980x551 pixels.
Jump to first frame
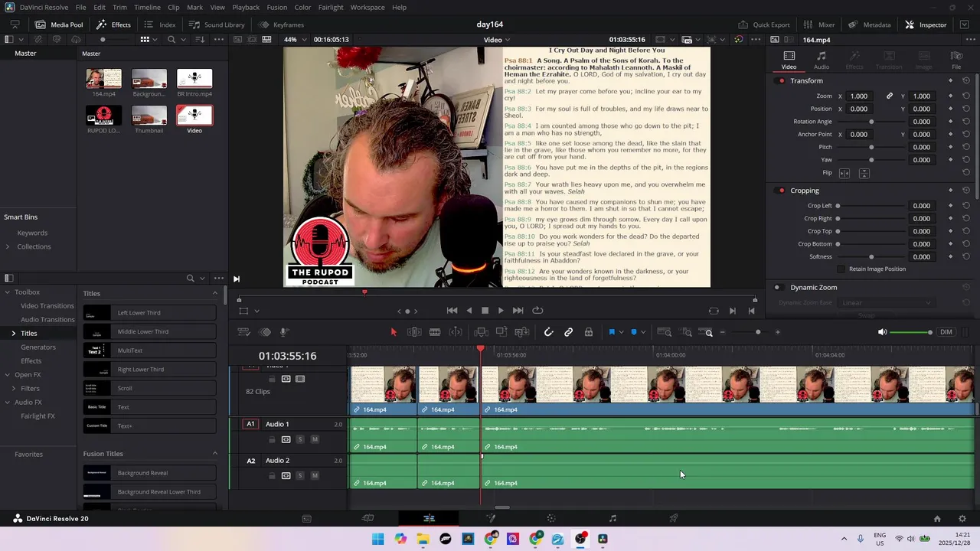pos(452,311)
